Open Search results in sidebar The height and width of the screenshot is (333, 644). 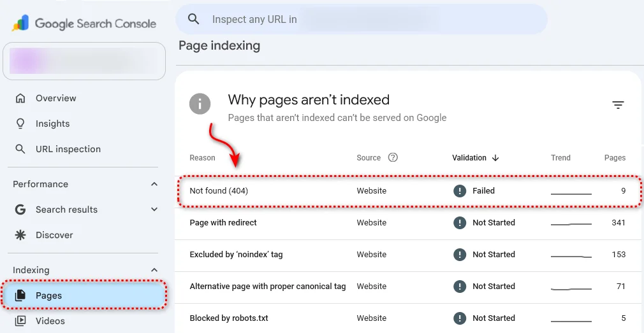click(66, 209)
